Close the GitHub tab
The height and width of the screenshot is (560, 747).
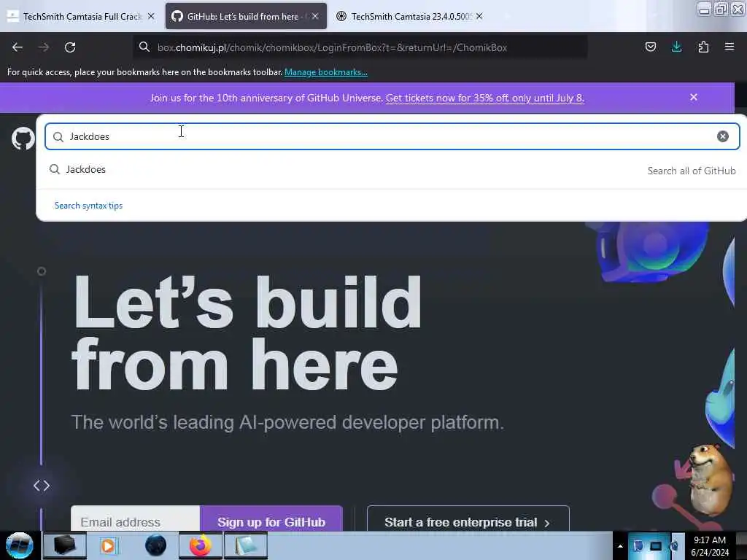click(315, 16)
